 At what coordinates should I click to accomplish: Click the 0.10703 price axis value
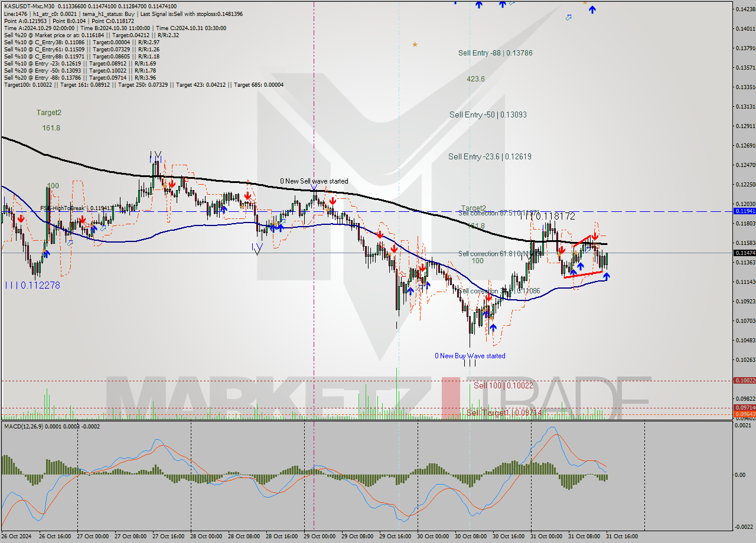coord(745,321)
